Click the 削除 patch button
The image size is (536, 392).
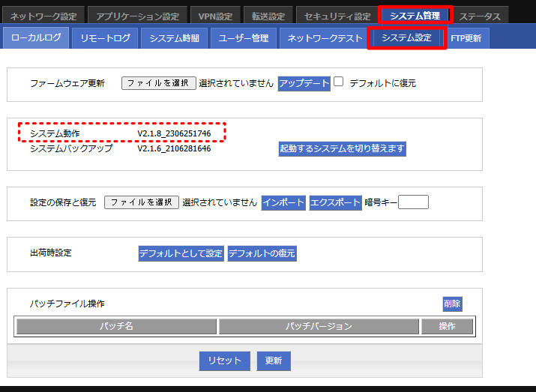[x=452, y=304]
